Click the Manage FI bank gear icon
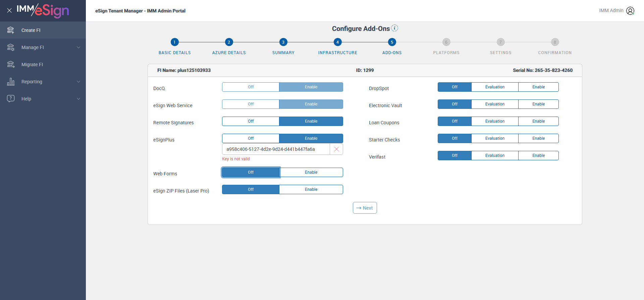Viewport: 644px width, 300px height. pyautogui.click(x=11, y=47)
